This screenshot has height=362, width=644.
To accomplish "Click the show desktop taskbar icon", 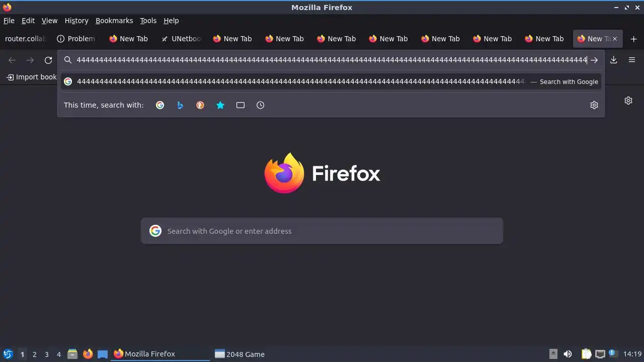I will click(x=103, y=354).
